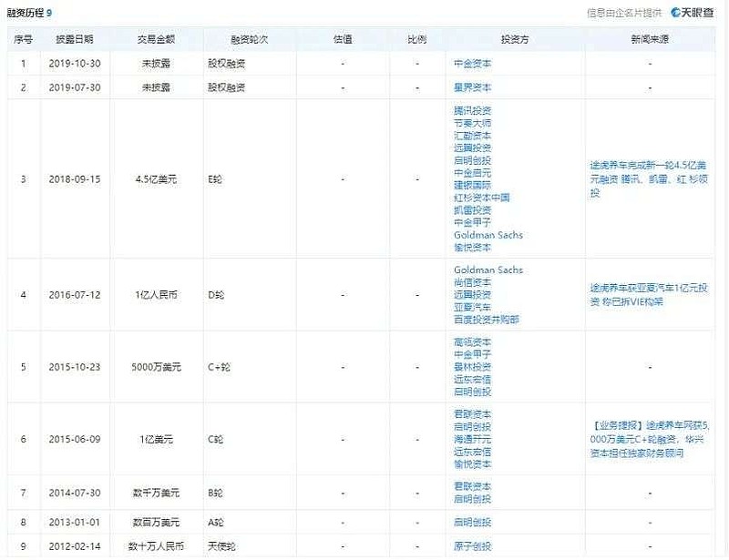The image size is (729, 560).
Task: Open 百度投资并购部 investor link
Action: [x=487, y=320]
